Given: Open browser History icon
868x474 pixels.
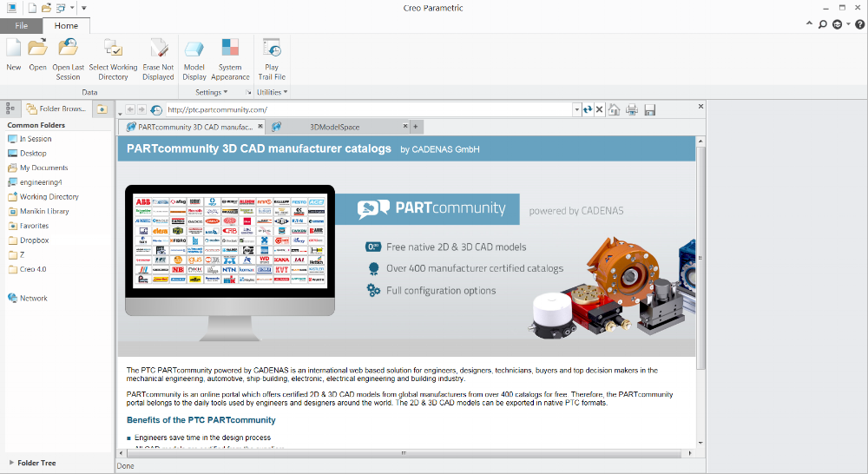Looking at the screenshot, I should [x=156, y=109].
